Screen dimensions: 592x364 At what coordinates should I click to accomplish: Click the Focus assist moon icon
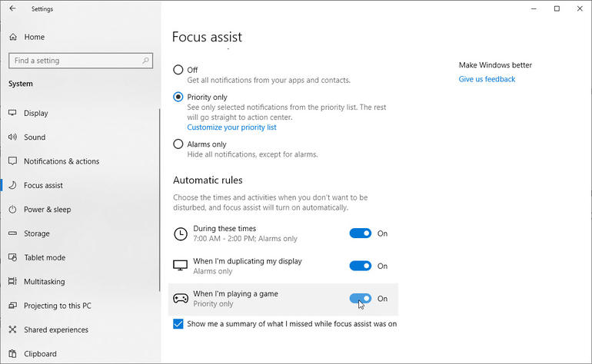pyautogui.click(x=12, y=185)
